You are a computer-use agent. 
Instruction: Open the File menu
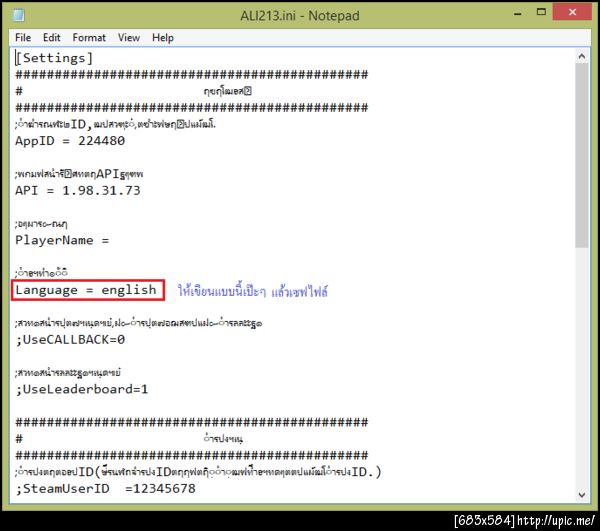point(23,37)
